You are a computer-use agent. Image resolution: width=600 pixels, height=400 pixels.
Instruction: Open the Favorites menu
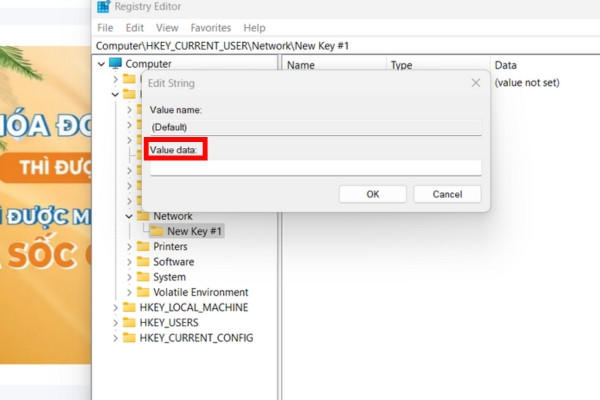coord(211,28)
